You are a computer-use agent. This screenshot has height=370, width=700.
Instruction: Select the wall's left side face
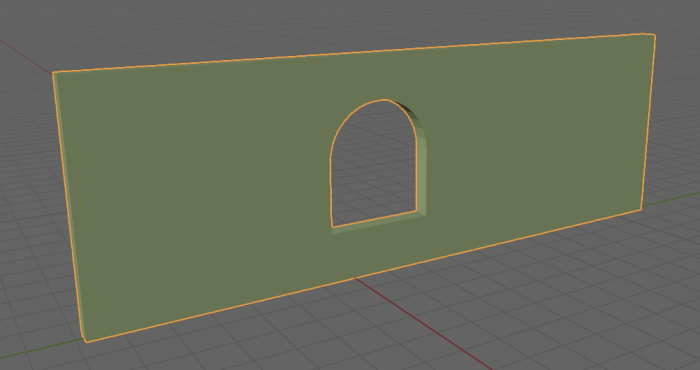pyautogui.click(x=68, y=205)
